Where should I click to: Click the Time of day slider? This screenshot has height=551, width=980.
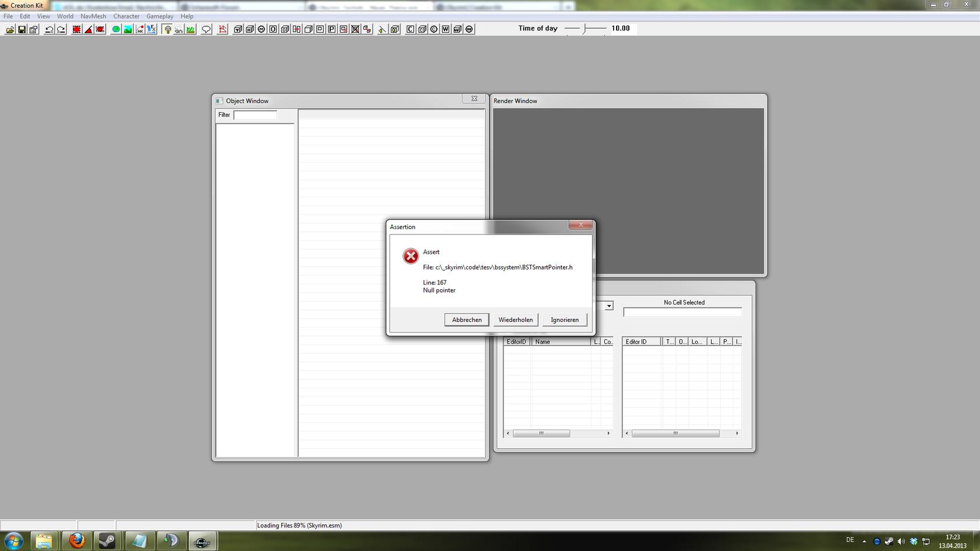(x=585, y=29)
